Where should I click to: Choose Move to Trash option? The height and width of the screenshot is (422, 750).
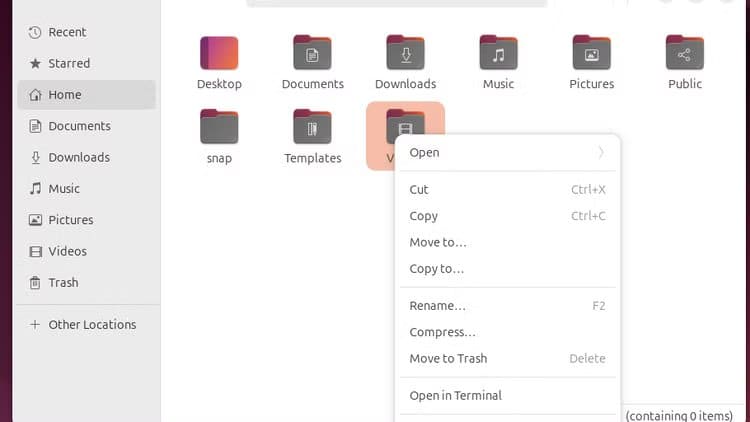tap(448, 358)
